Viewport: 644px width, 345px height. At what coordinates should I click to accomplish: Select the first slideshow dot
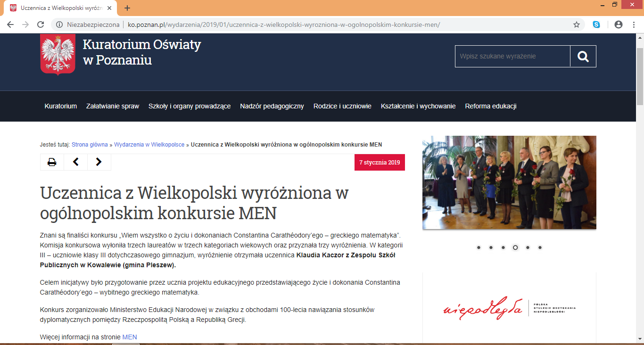pyautogui.click(x=479, y=247)
